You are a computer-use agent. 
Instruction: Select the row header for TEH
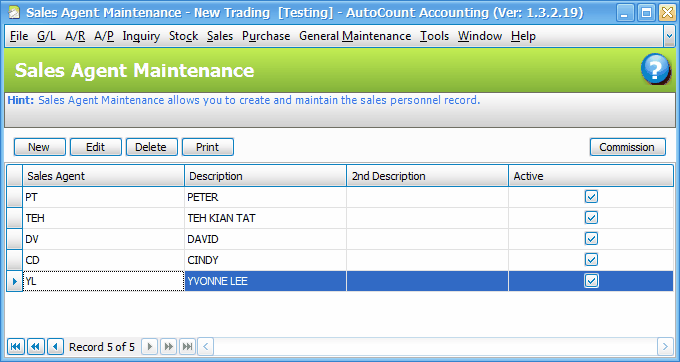coord(14,218)
